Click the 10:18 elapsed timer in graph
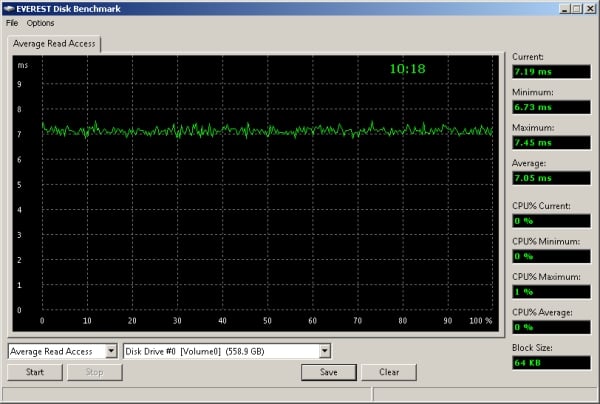This screenshot has width=600, height=404. (x=408, y=69)
